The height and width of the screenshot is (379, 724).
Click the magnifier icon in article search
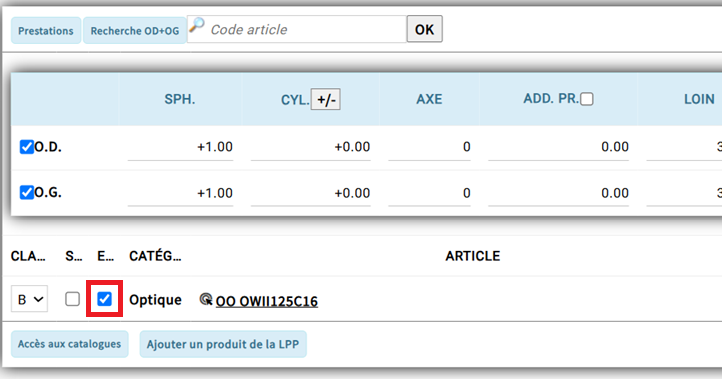pos(197,25)
